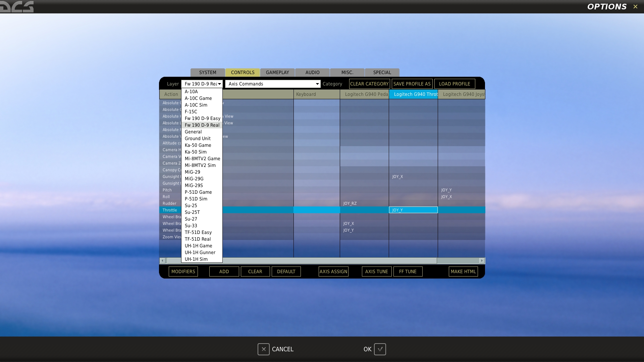
Task: Click the checkmark icon beside OK
Action: (x=380, y=349)
